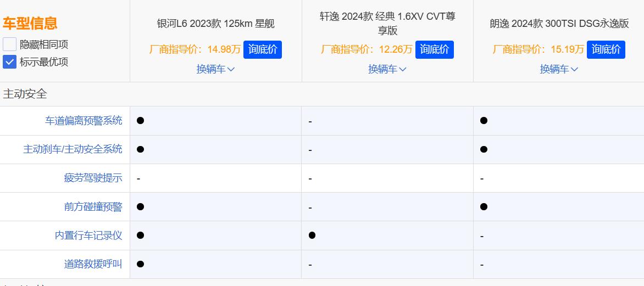Click 询底价 for 朗逸 2024款
This screenshot has height=286, width=644.
click(x=606, y=49)
